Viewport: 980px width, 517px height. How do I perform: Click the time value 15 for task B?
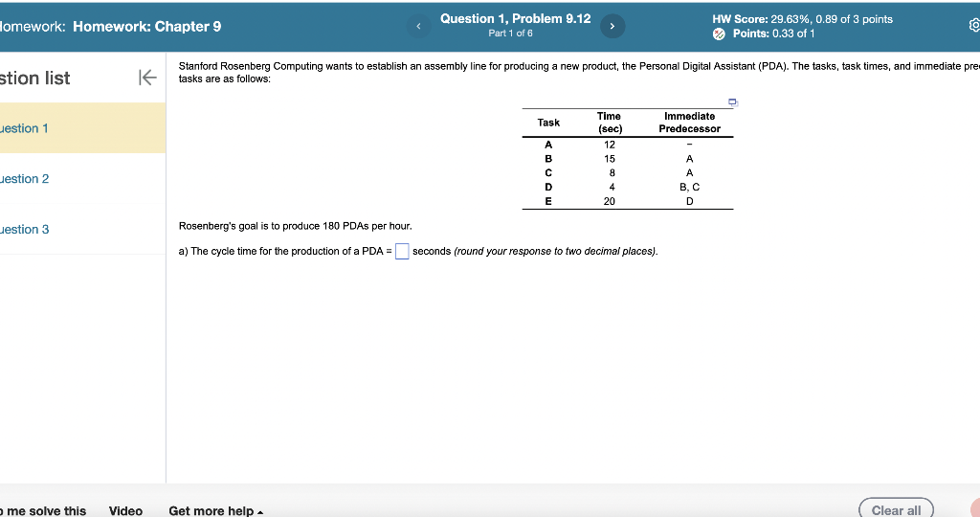(610, 159)
